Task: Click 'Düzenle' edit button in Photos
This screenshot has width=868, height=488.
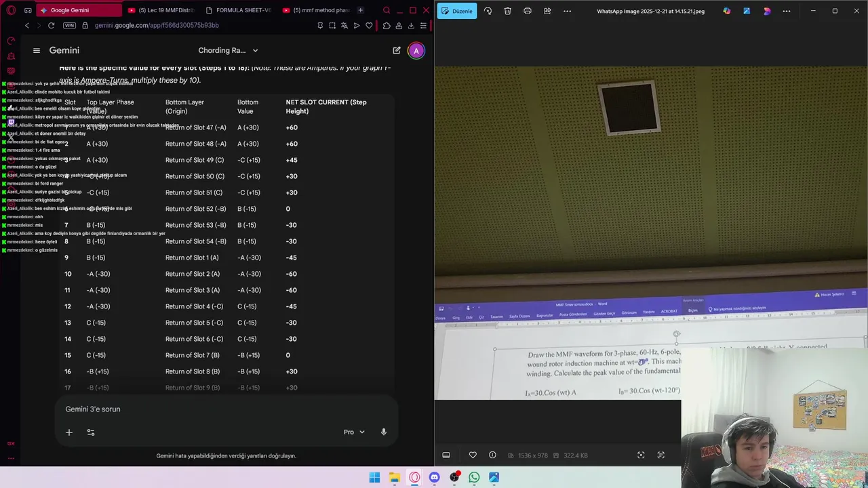Action: (457, 11)
